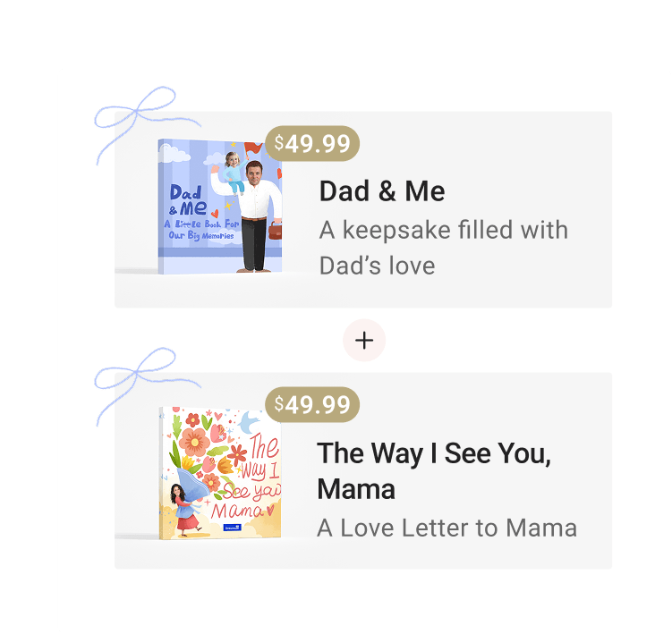Click the dad illustration on the book cover

click(257, 216)
